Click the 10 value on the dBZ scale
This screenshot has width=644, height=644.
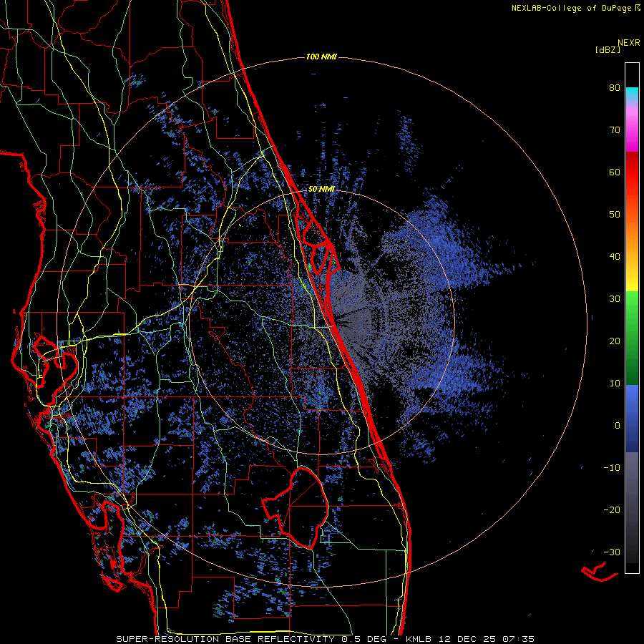click(615, 384)
